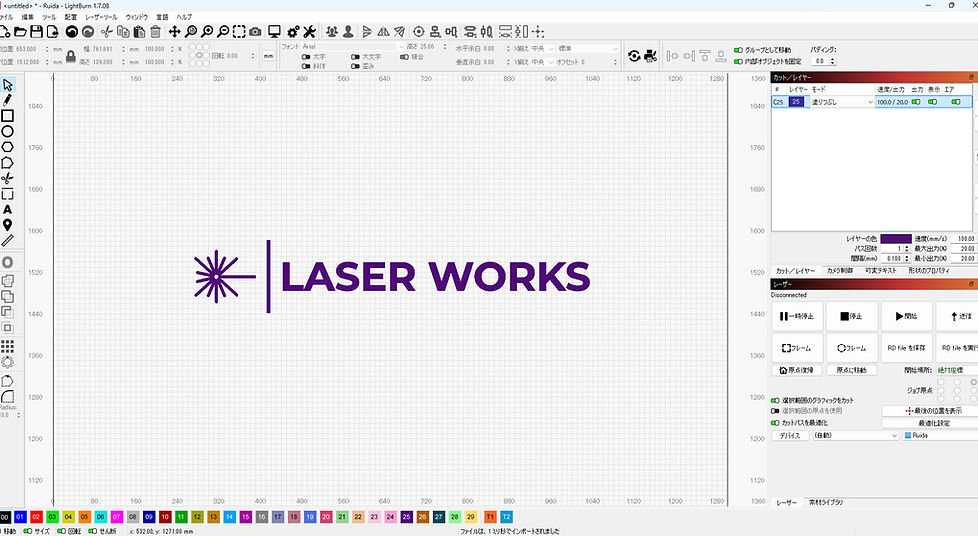The height and width of the screenshot is (536, 978).
Task: Select the Polygon (hexagon) tool
Action: click(x=7, y=147)
